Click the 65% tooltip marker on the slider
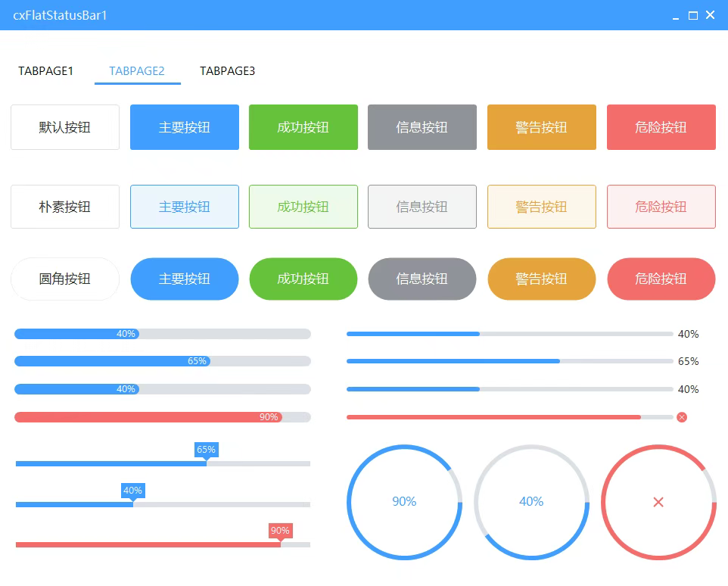The image size is (728, 586). [x=206, y=450]
